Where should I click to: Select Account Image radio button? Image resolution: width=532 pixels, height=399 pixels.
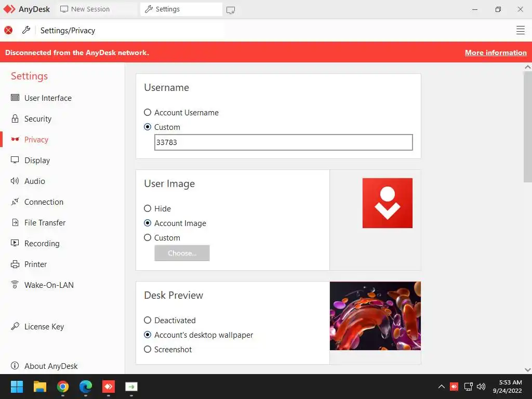click(x=148, y=223)
